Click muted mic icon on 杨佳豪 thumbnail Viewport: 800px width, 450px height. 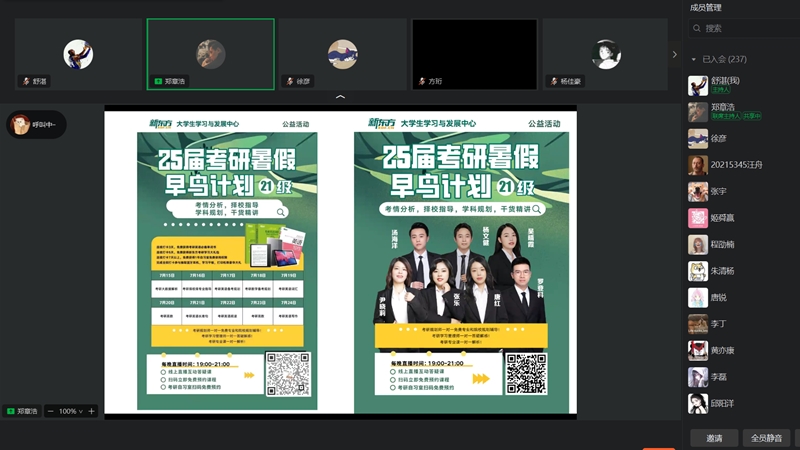tap(554, 81)
